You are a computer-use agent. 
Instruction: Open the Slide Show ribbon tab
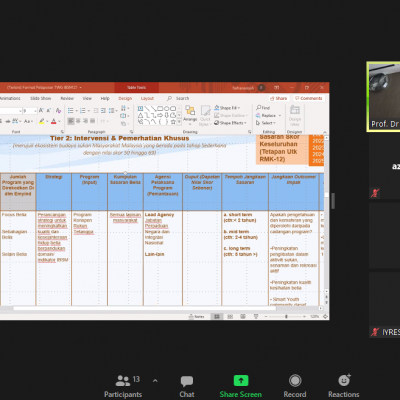41,98
